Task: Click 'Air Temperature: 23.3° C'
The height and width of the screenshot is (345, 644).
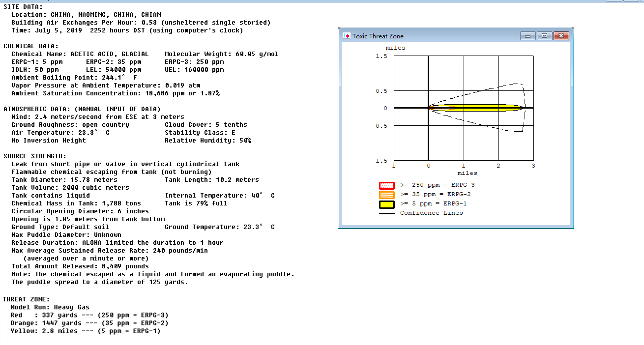Action: pyautogui.click(x=60, y=133)
